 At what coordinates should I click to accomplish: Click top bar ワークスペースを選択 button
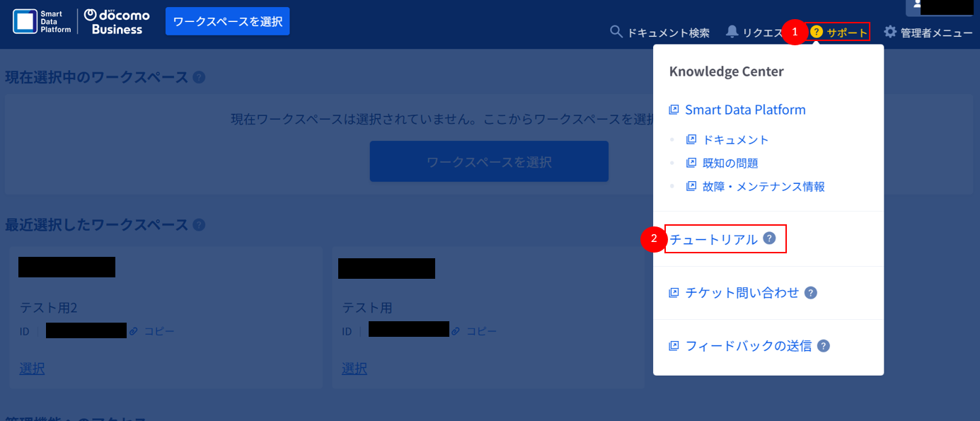(x=227, y=21)
